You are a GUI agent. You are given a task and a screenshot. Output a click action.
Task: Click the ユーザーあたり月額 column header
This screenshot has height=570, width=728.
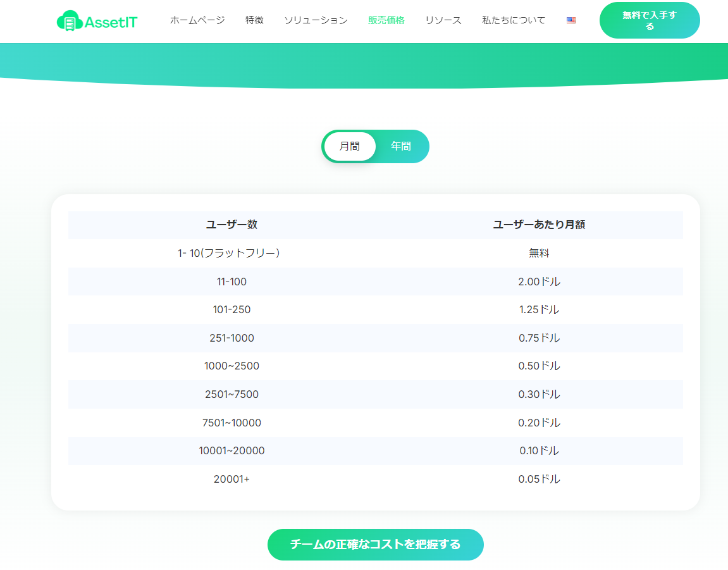(x=539, y=225)
